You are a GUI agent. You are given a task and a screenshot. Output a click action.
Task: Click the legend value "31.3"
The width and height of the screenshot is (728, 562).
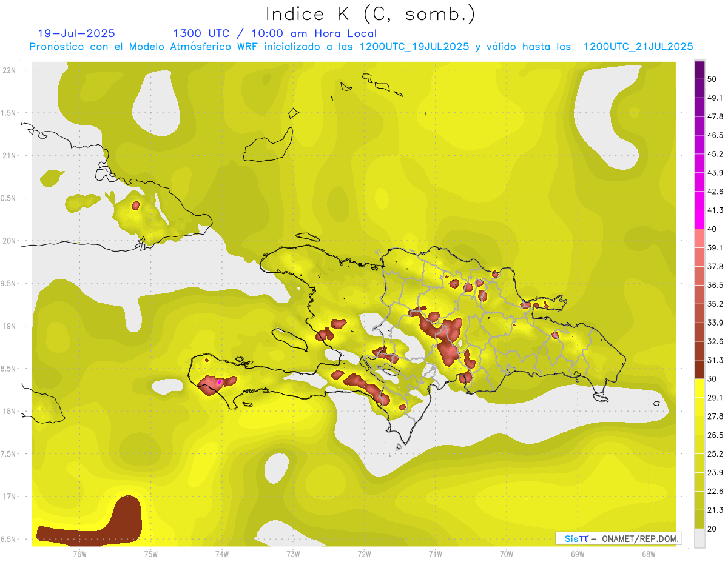coord(716,360)
